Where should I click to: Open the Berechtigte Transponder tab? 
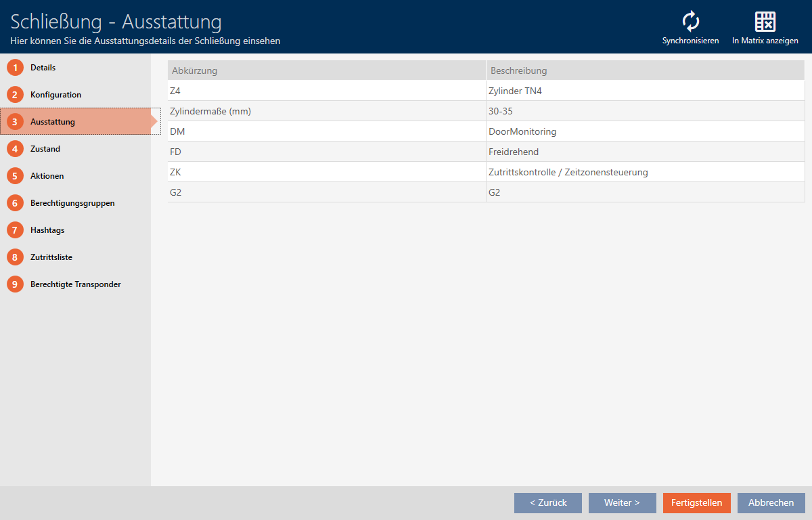click(x=75, y=284)
